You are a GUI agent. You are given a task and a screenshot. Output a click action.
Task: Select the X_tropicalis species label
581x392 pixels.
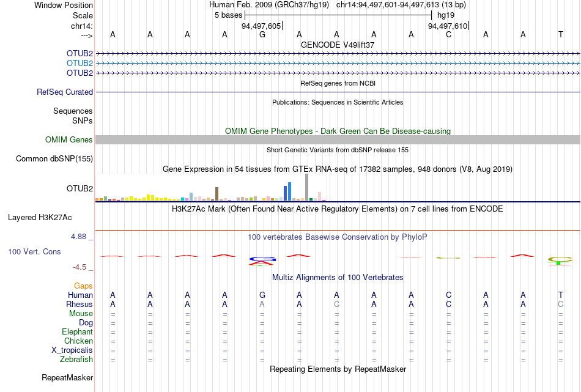(72, 350)
